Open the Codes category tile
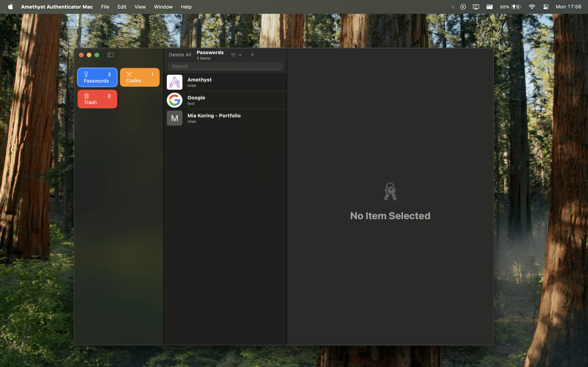This screenshot has width=588, height=367. coord(139,77)
